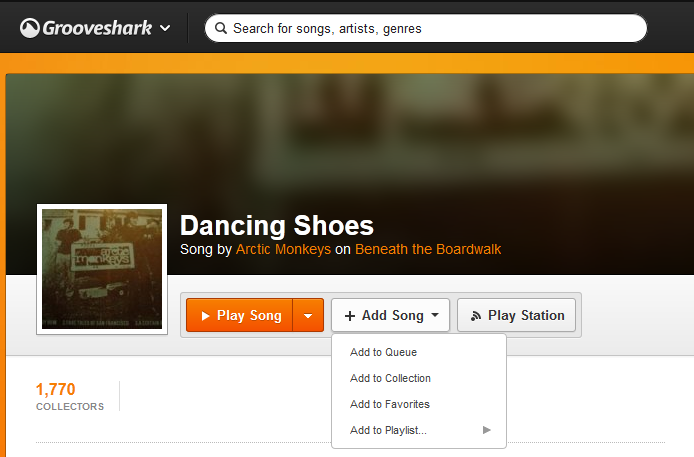
Task: Click the magnifying glass search icon
Action: [220, 28]
